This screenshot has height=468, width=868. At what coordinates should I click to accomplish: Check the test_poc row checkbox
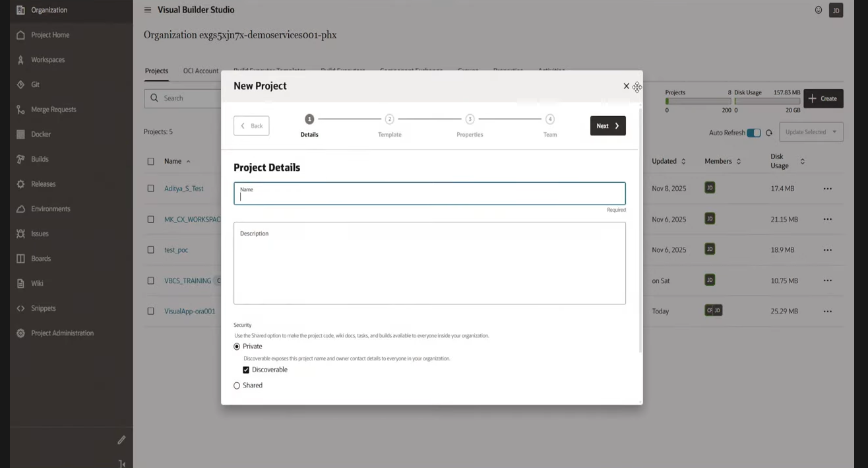(151, 250)
